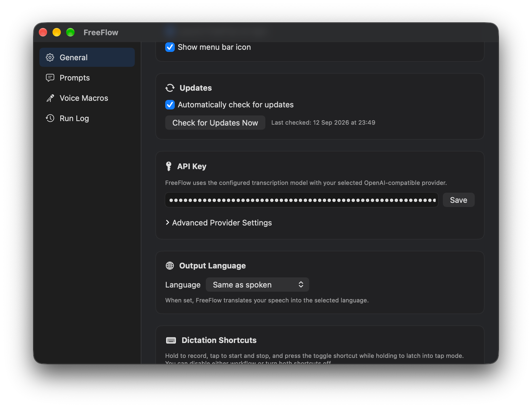Close the FreeFlow window
The height and width of the screenshot is (408, 532).
click(43, 32)
